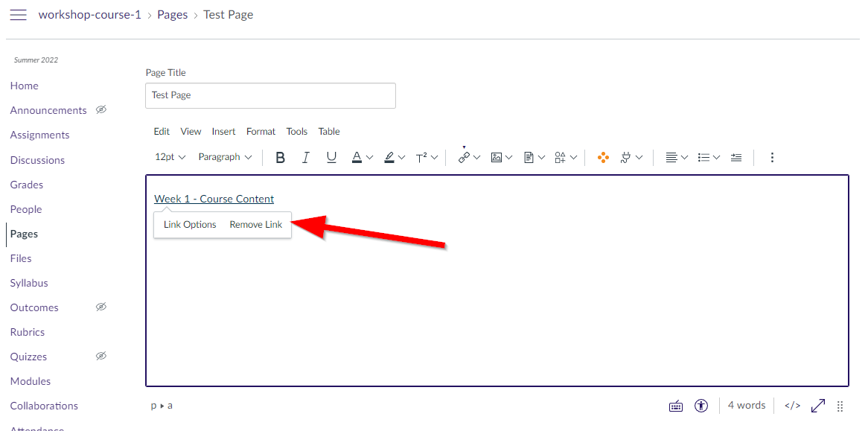Underline the selected text
868x431 pixels.
pos(331,158)
